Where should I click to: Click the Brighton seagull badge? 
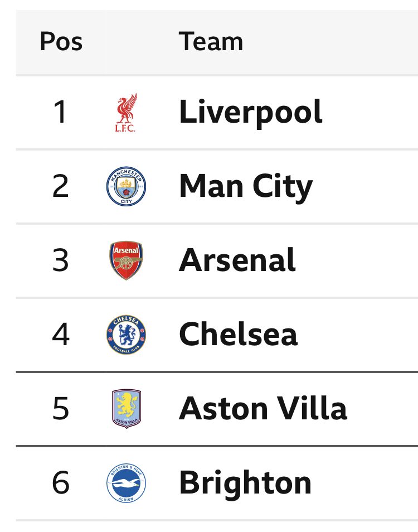point(126,483)
